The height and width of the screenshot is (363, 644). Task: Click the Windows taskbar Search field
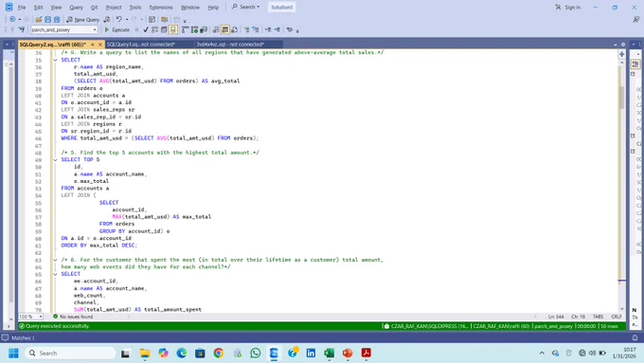coord(71,354)
